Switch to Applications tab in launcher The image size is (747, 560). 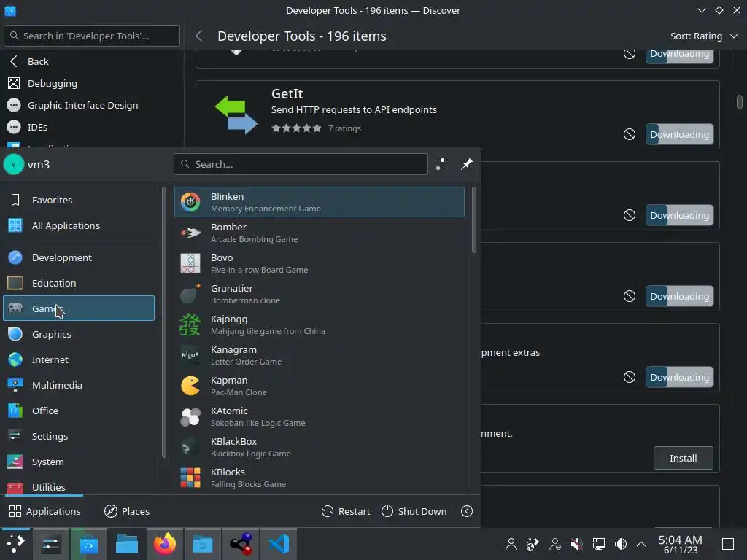click(44, 511)
